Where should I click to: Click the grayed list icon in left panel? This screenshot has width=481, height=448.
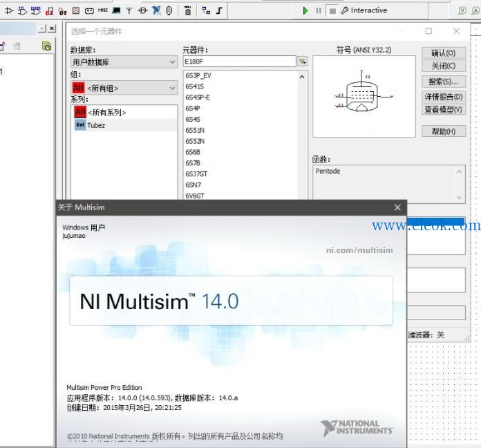(17, 46)
